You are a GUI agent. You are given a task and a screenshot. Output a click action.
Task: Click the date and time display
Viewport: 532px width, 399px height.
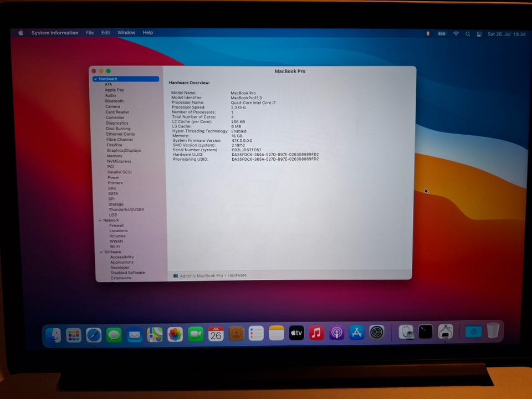coord(507,34)
